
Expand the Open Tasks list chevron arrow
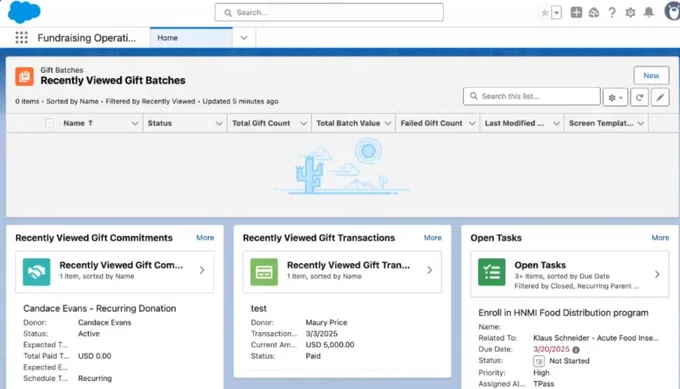(x=657, y=275)
